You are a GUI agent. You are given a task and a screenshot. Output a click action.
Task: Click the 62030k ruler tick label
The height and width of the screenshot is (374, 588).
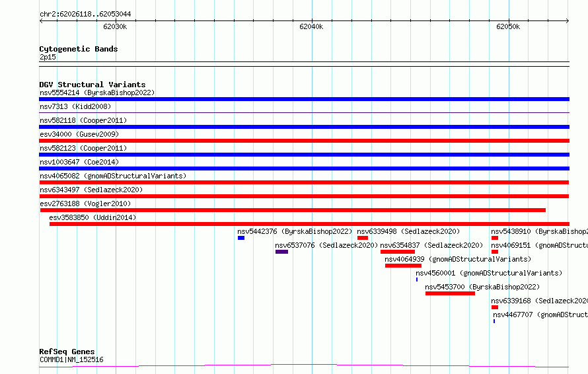click(x=115, y=27)
